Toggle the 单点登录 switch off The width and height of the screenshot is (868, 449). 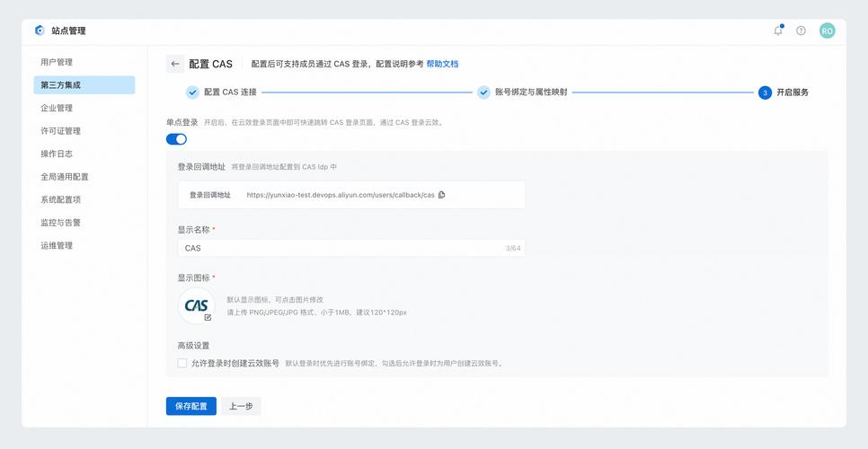177,139
